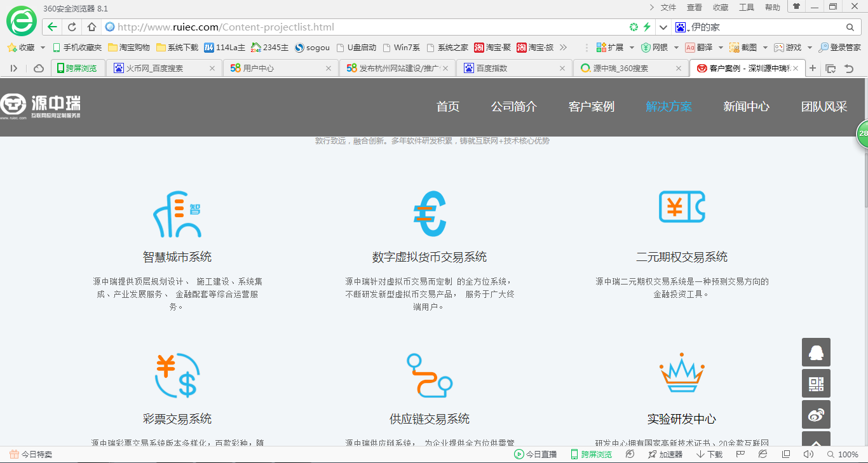Screen dimensions: 868x463
Task: Open the sogou bookmark
Action: tap(312, 48)
